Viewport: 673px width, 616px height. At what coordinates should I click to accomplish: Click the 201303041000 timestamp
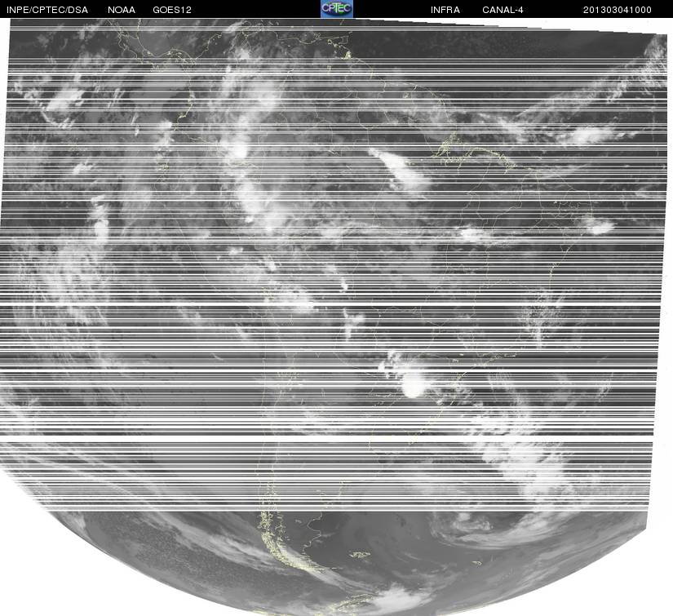pos(618,10)
